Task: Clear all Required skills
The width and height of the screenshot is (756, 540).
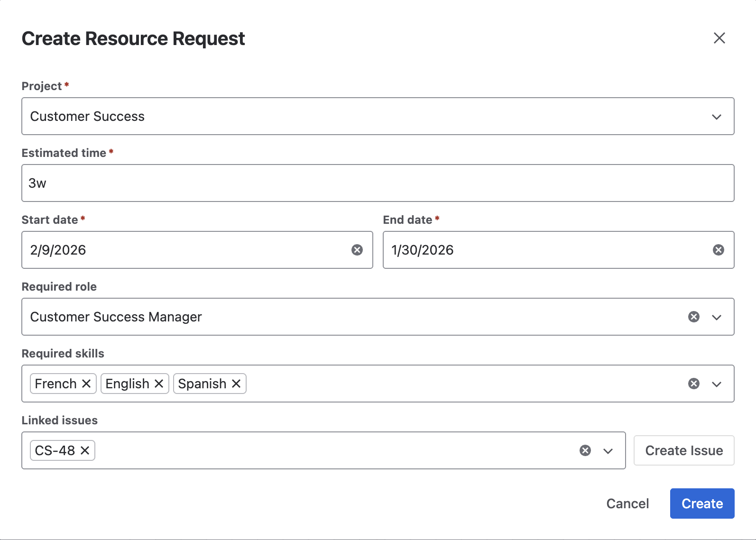Action: click(693, 384)
